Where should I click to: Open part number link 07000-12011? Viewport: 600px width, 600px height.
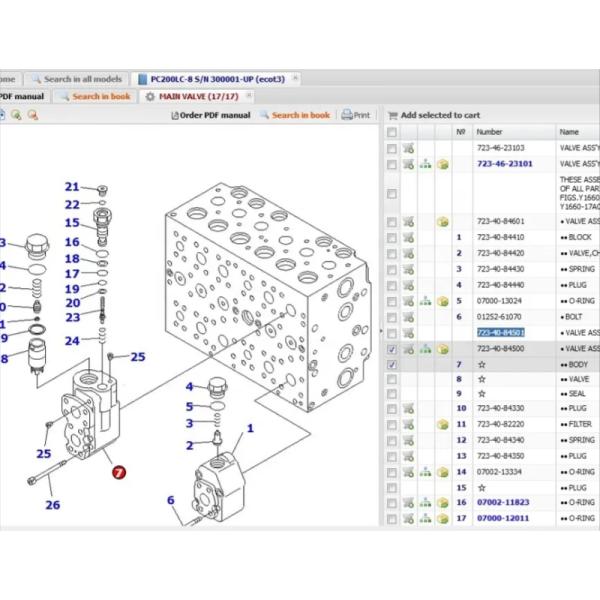[504, 518]
